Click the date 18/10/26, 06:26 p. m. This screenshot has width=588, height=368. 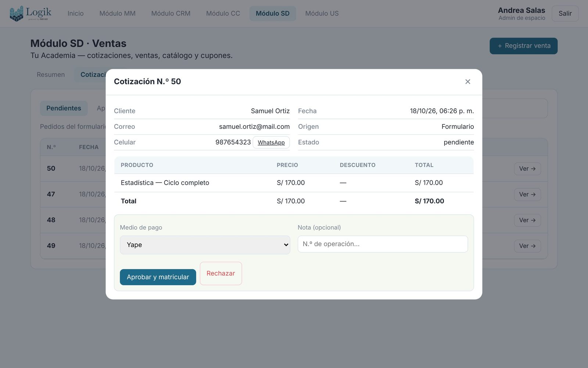tap(442, 111)
